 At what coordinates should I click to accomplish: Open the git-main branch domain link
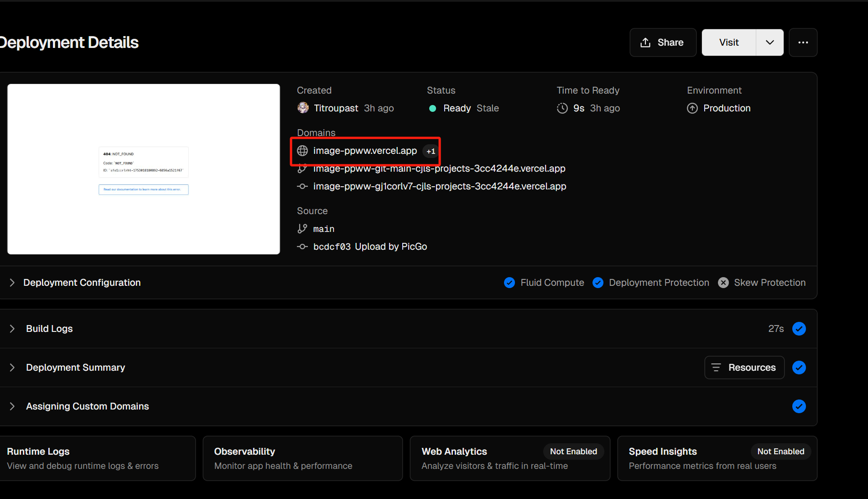pyautogui.click(x=439, y=168)
